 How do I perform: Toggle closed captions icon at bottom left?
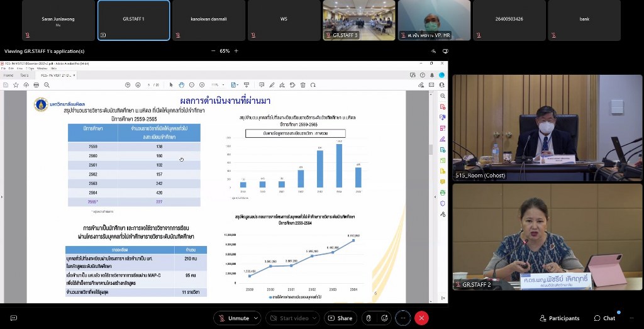[14, 318]
